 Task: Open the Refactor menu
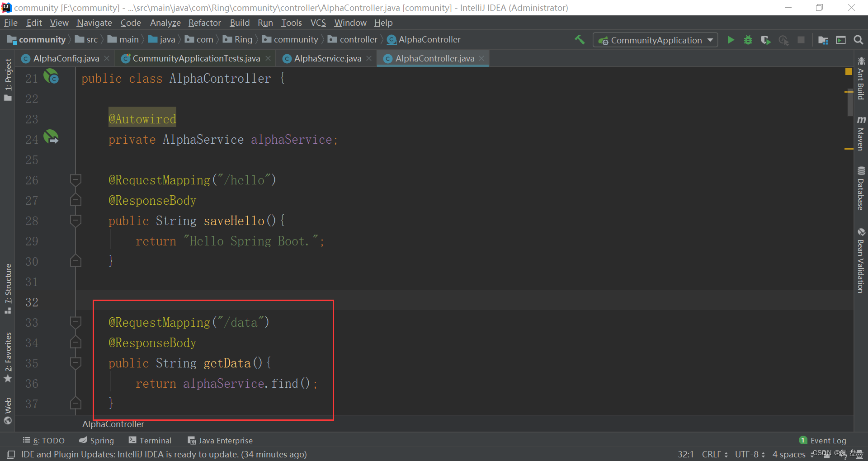(x=204, y=23)
